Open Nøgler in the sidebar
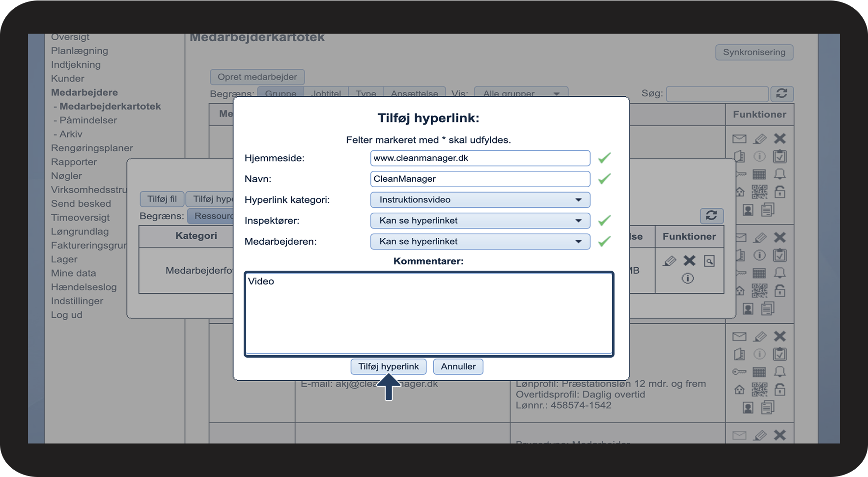This screenshot has height=477, width=868. tap(66, 176)
